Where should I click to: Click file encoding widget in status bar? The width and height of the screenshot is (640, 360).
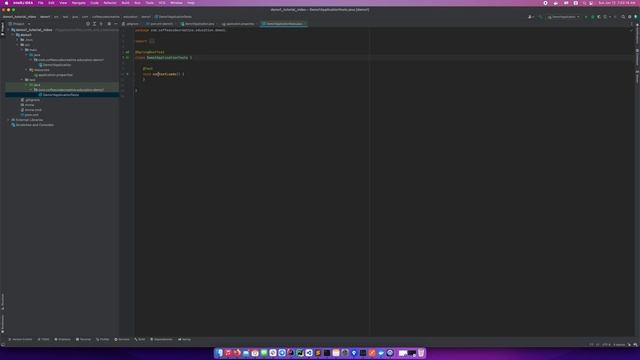tap(606, 344)
